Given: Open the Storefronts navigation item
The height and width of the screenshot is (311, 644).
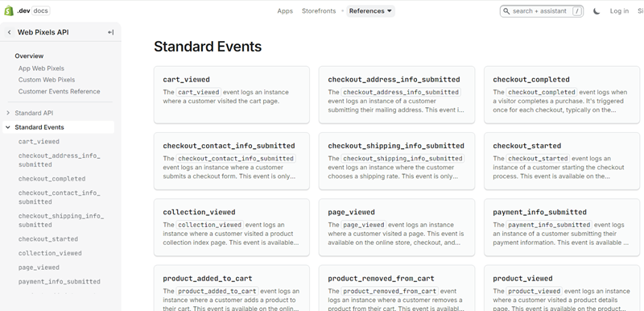Looking at the screenshot, I should point(319,11).
